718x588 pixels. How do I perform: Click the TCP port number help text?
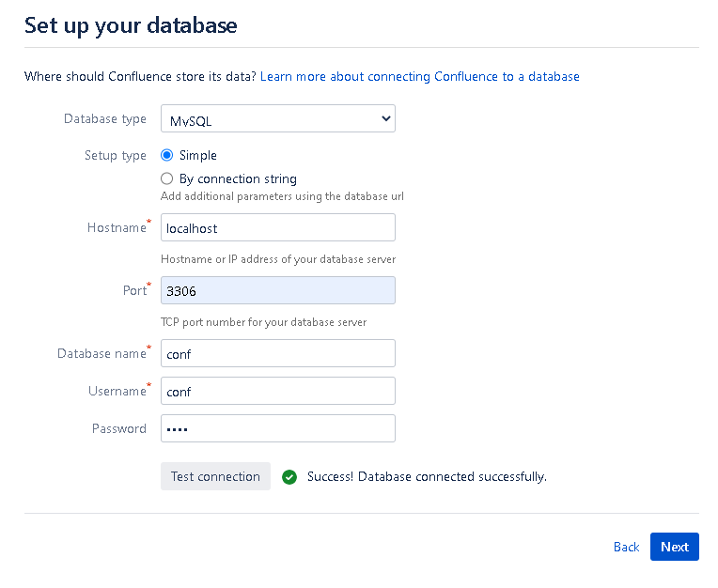point(263,322)
